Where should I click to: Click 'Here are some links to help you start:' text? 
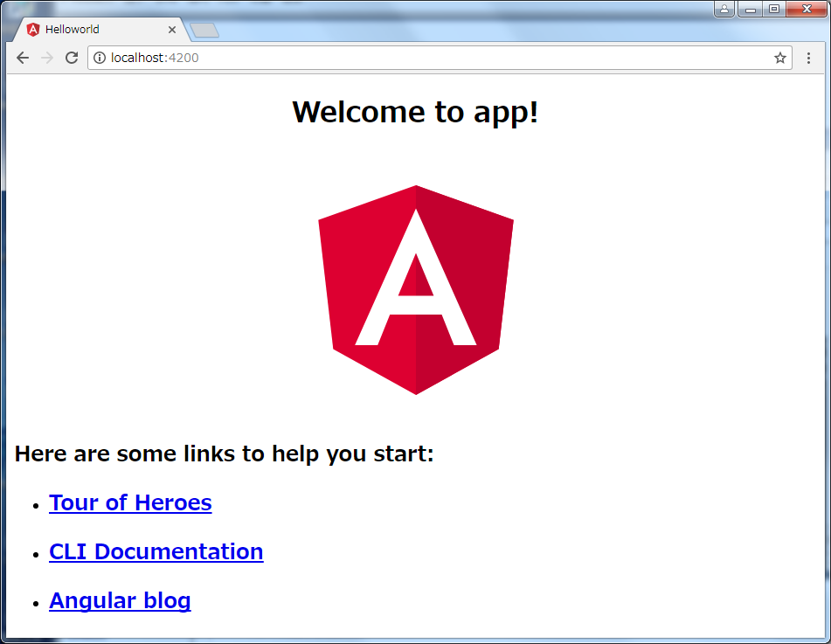coord(225,454)
